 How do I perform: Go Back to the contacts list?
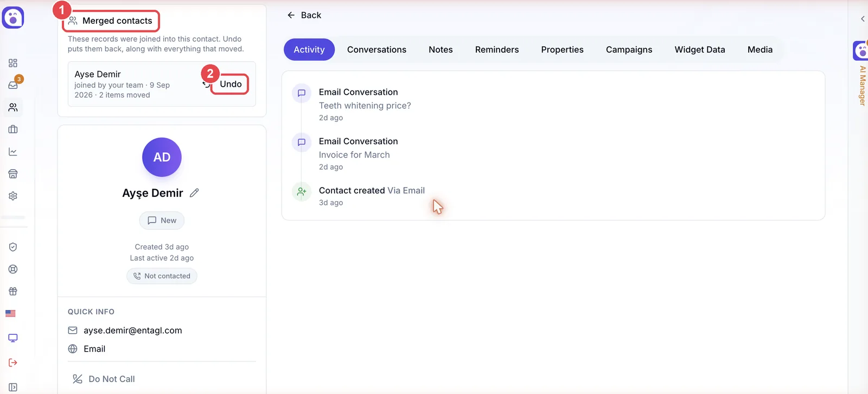[304, 15]
